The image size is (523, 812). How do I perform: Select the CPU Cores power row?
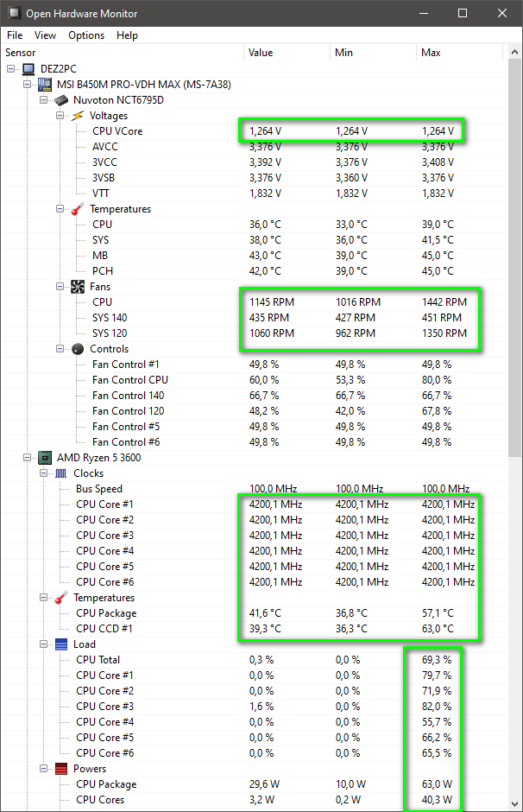[x=254, y=800]
